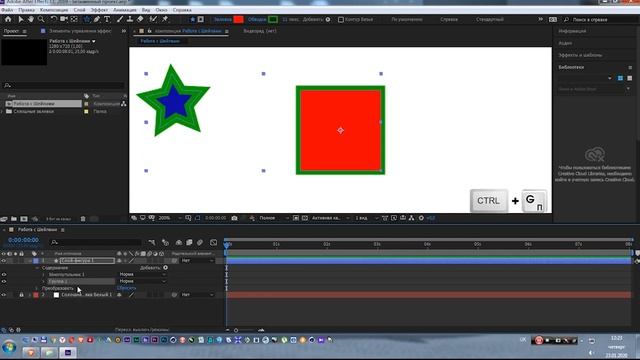
Task: Toggle visibility eye of the Group 1 row
Action: click(4, 282)
